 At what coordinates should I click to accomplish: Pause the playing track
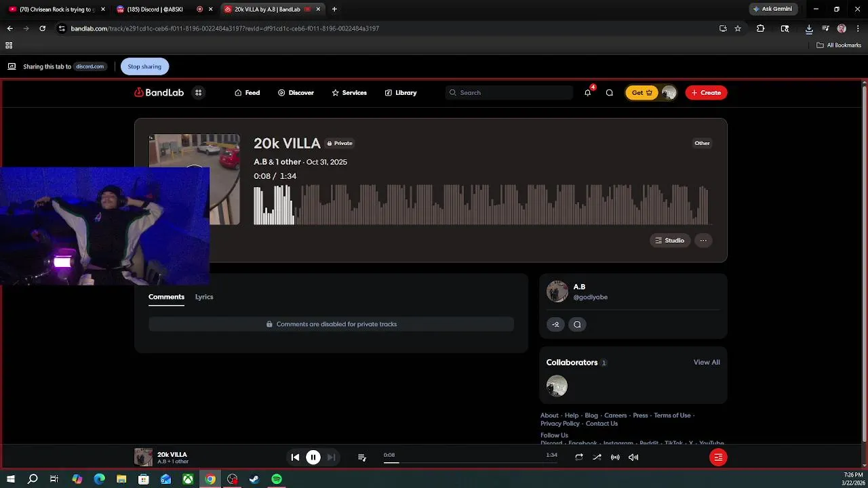coord(313,457)
